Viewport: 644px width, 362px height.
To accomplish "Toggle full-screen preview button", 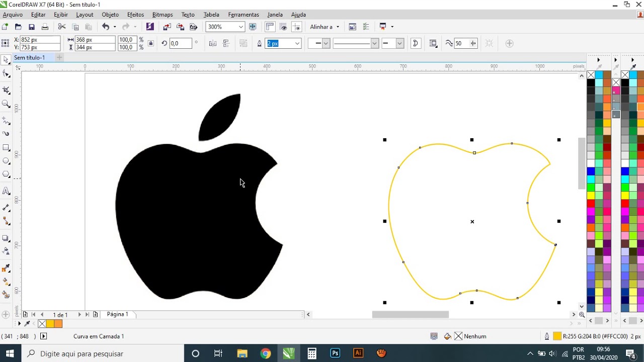I will click(253, 27).
